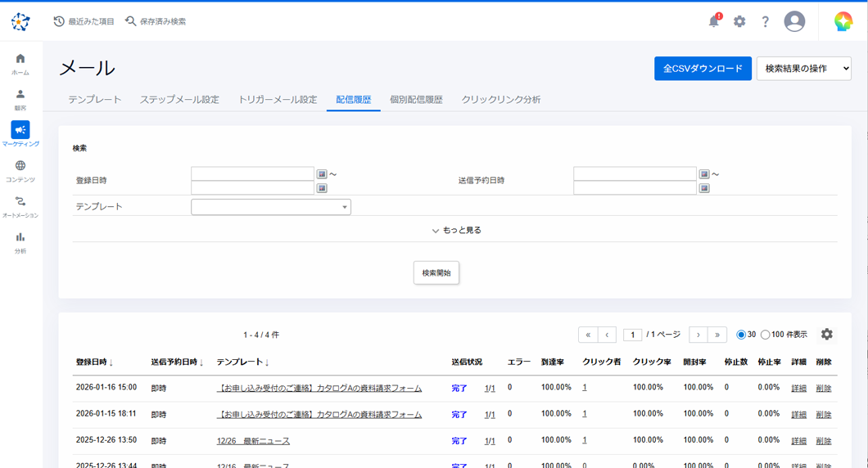The image size is (868, 468).
Task: Switch to クリックリンク分析 tab
Action: pos(501,100)
